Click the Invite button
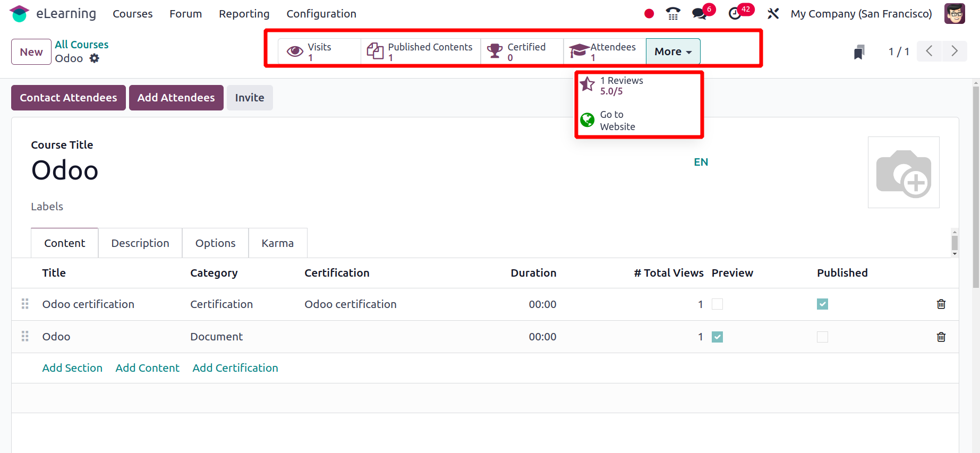 click(x=250, y=98)
